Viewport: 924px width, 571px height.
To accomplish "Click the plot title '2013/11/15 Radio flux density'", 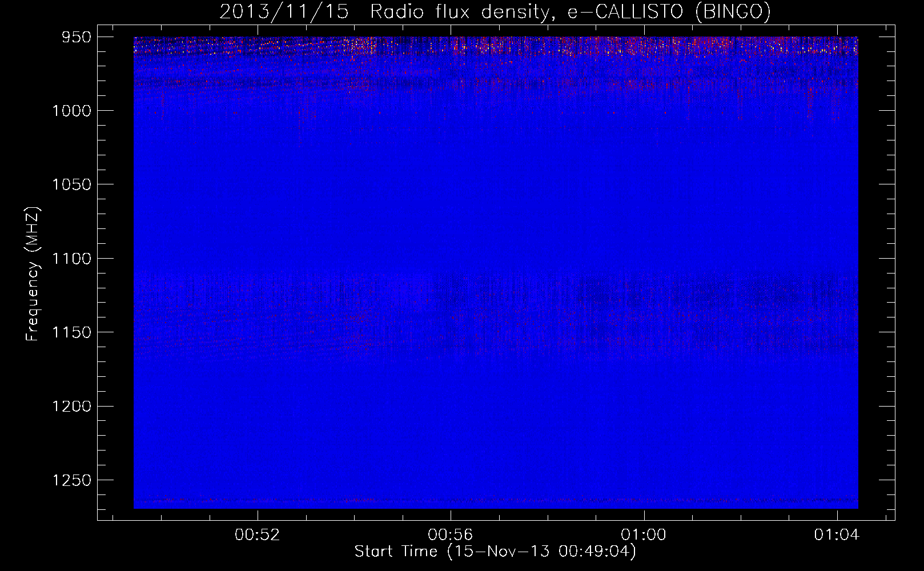I will [x=388, y=11].
